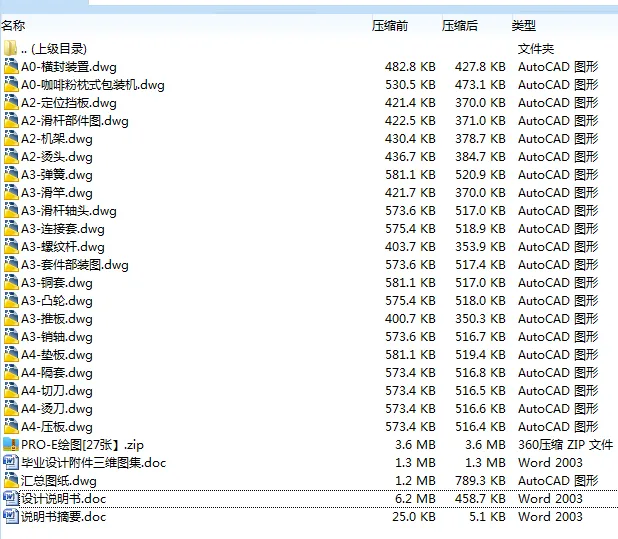Select the A3-弹簧.dwg file icon
Image resolution: width=618 pixels, height=539 pixels.
pos(11,174)
